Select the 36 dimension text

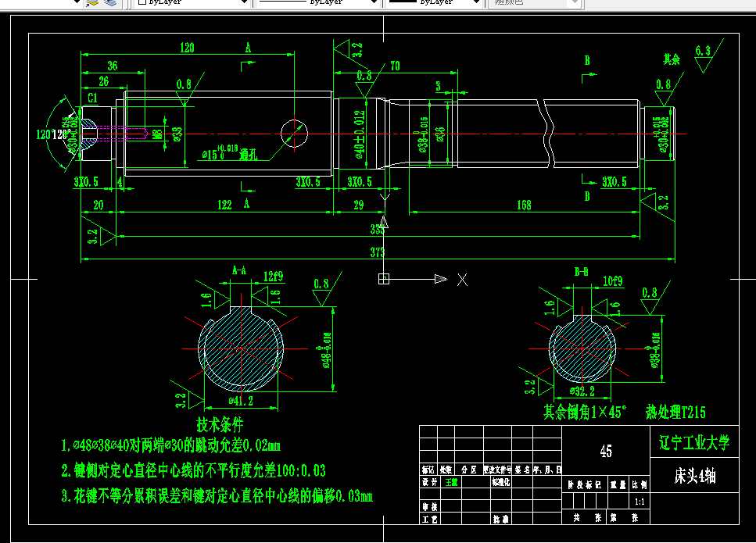tap(113, 66)
